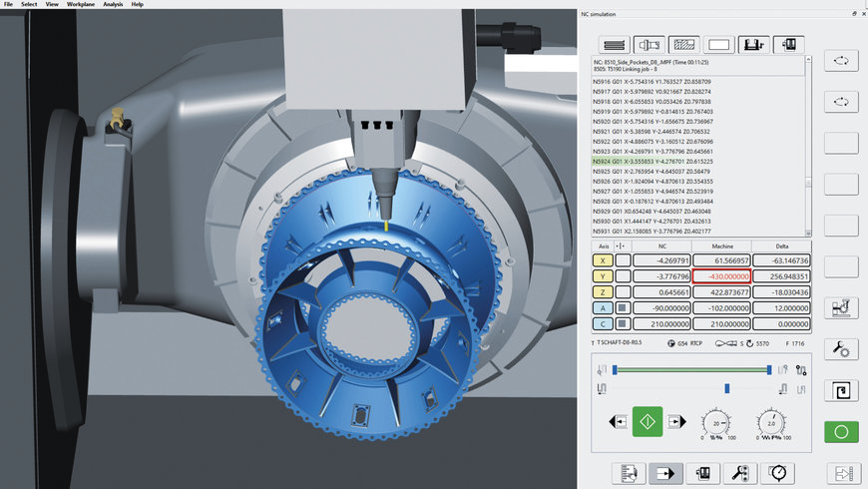
Task: Open the Workplane menu
Action: [81, 4]
